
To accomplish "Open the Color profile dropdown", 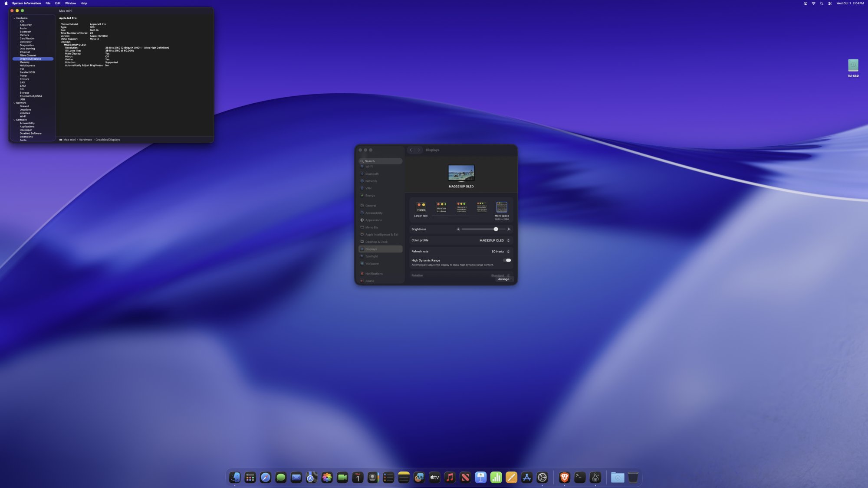I will [x=494, y=240].
